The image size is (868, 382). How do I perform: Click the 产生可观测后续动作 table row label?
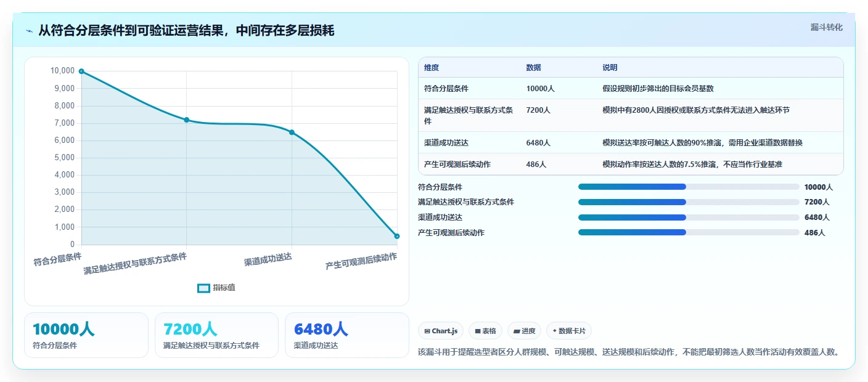457,165
